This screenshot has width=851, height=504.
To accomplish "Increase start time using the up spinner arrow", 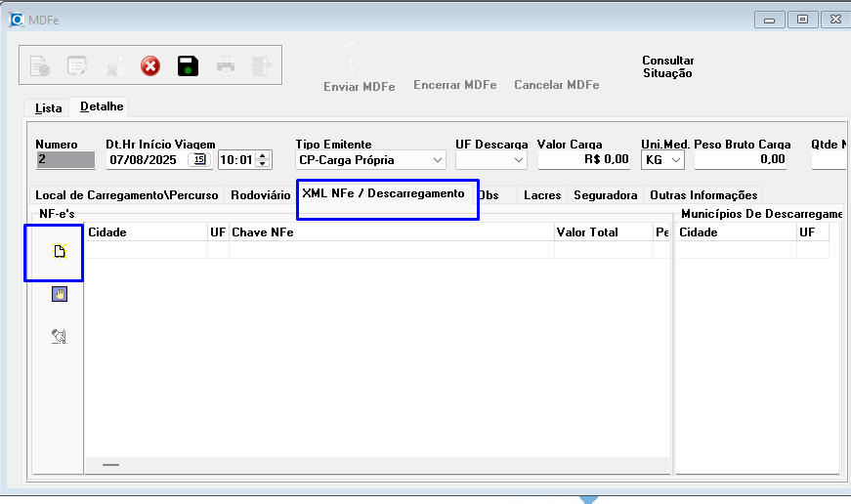I will point(262,155).
